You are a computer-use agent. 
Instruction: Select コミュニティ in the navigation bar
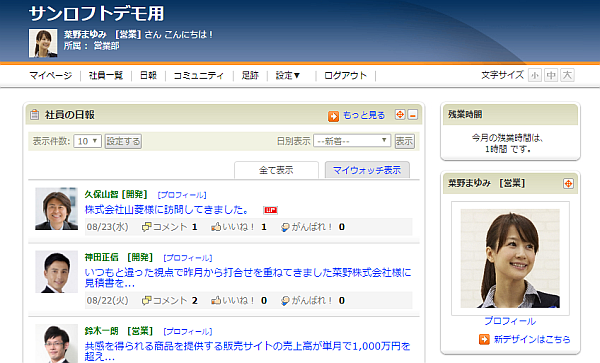(199, 75)
